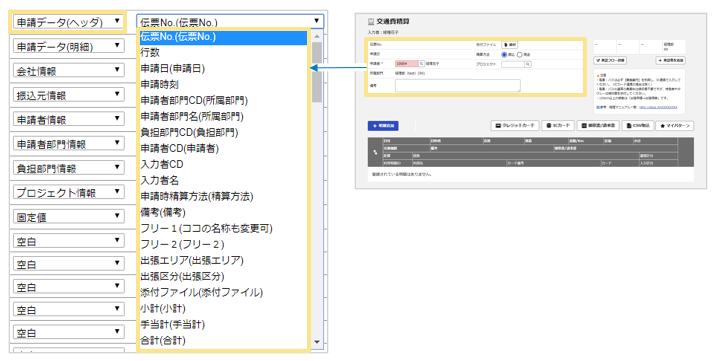Open the 経理マニュアル reference link
Image resolution: width=712 pixels, height=361 pixels.
coord(658,107)
